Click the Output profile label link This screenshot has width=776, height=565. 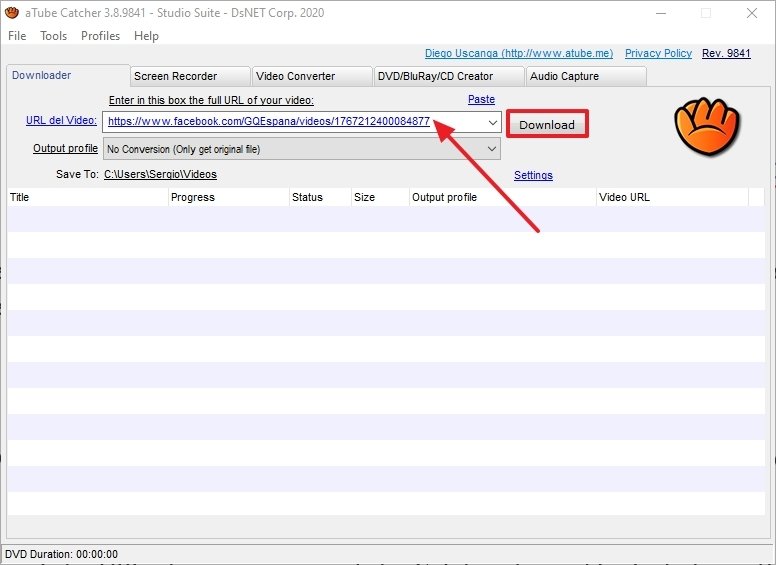pyautogui.click(x=65, y=148)
